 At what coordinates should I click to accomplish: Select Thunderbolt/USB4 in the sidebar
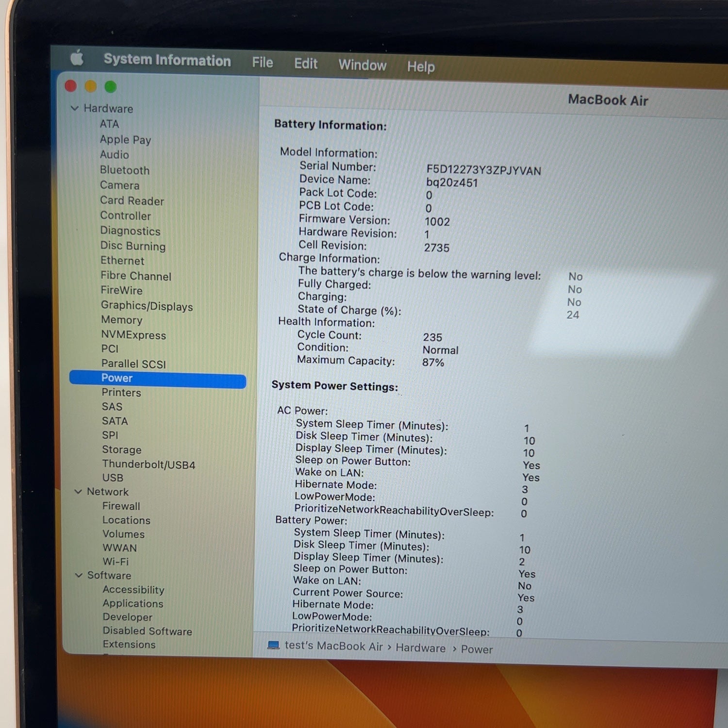point(149,464)
